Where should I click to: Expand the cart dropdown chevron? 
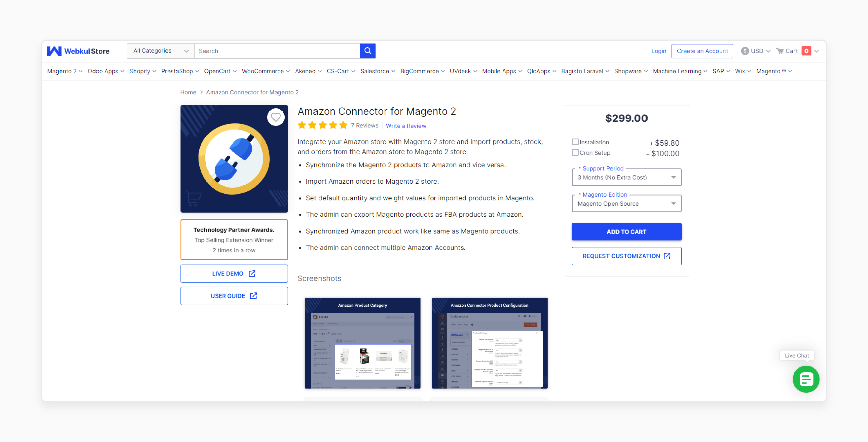(816, 51)
